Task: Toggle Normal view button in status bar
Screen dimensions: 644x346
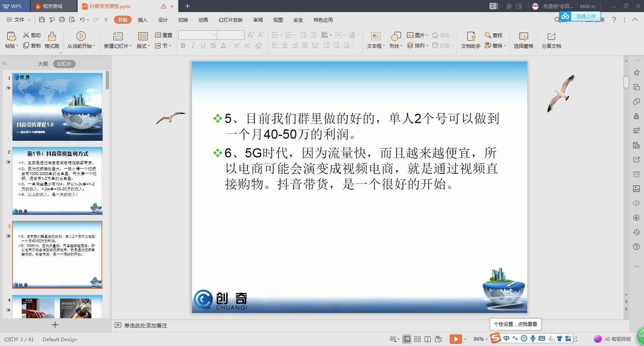Action: (x=407, y=339)
